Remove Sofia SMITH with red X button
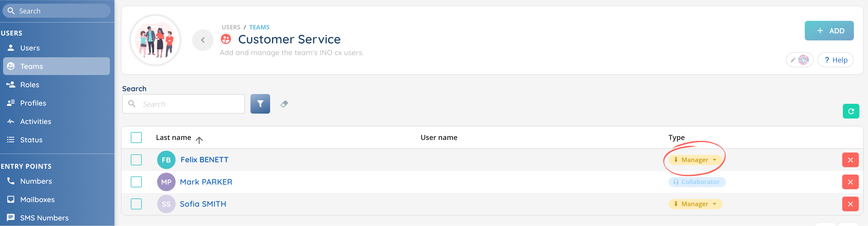This screenshot has width=868, height=226. pyautogui.click(x=850, y=204)
